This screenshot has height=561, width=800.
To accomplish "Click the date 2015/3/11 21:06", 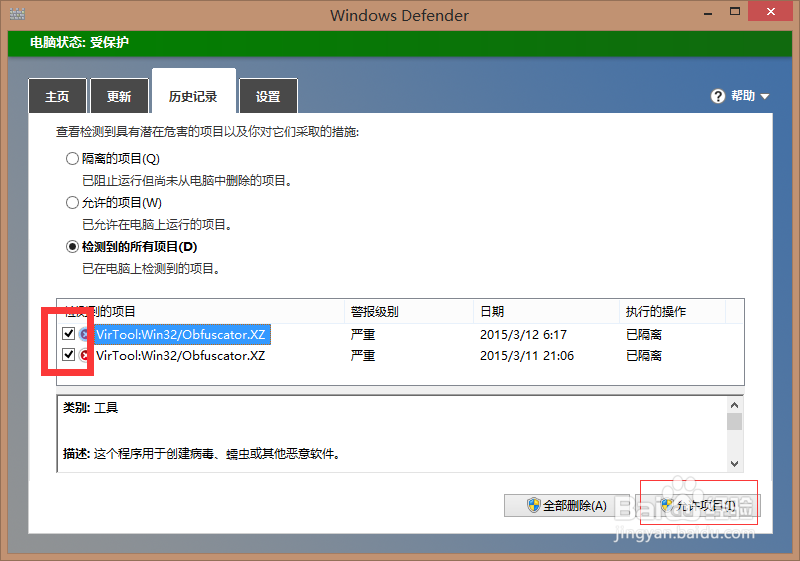I will [x=527, y=355].
